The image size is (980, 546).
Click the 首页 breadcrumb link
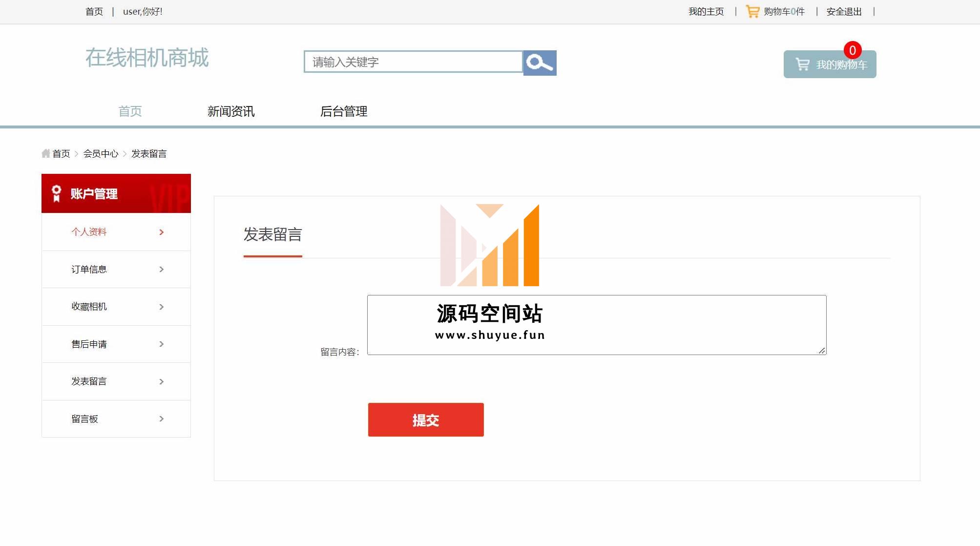[62, 153]
